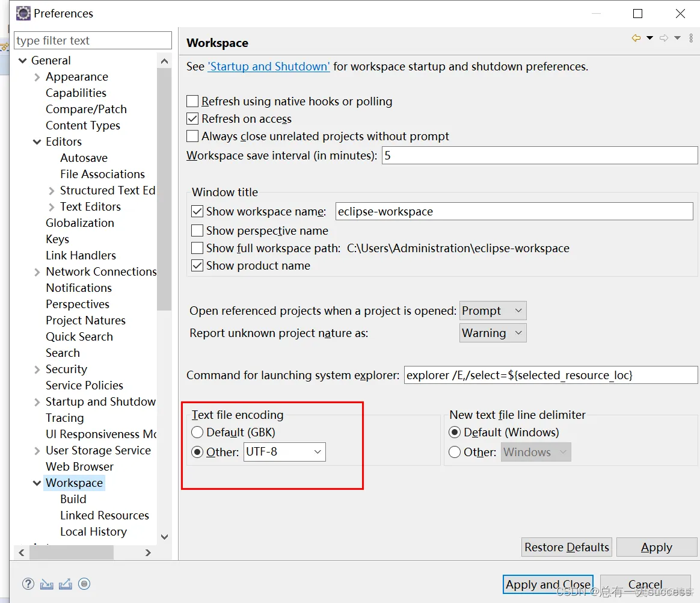Expand the Network Connections node
700x603 pixels.
(37, 272)
